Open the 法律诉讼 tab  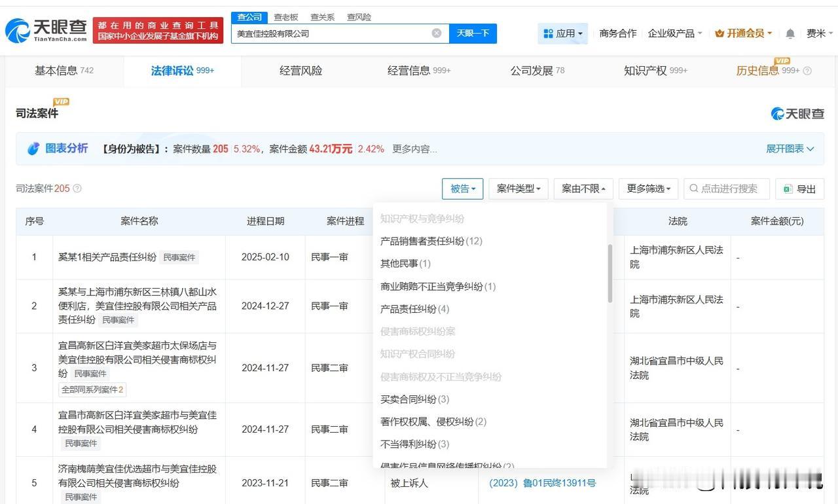coord(183,71)
